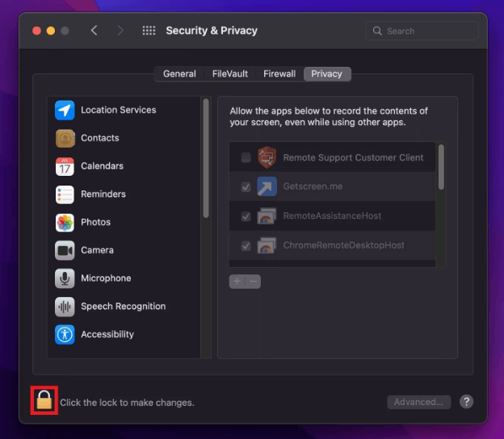Select the Camera icon in sidebar

(x=65, y=250)
